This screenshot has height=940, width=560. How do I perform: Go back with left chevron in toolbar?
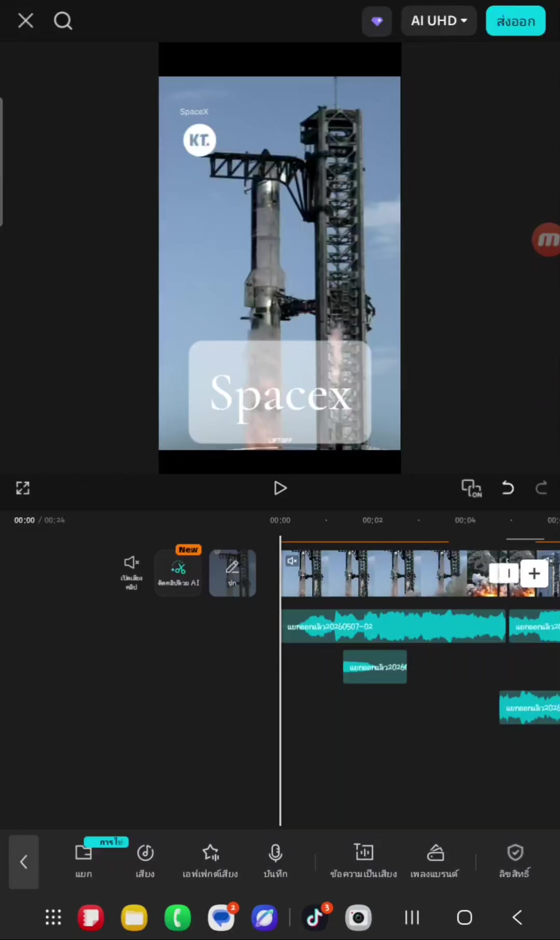[24, 862]
